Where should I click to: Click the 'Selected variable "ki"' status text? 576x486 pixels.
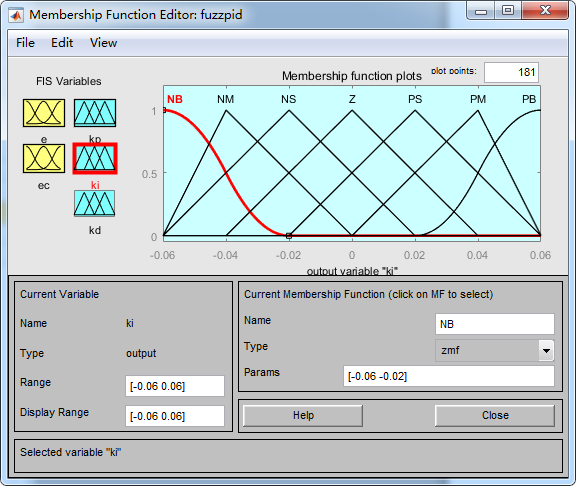click(71, 452)
